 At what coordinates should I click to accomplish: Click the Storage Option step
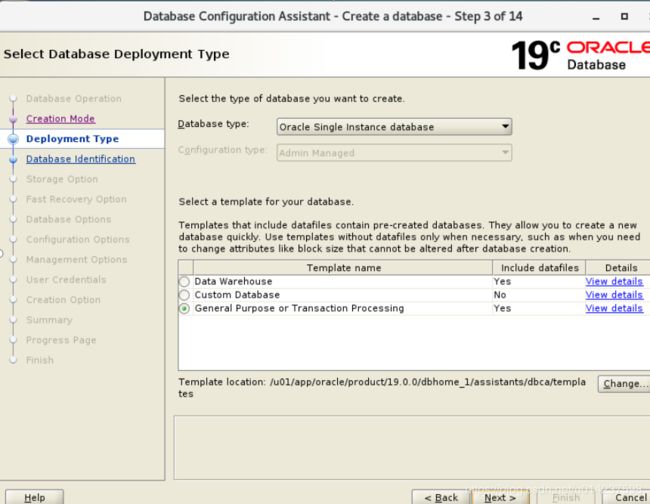click(x=62, y=179)
